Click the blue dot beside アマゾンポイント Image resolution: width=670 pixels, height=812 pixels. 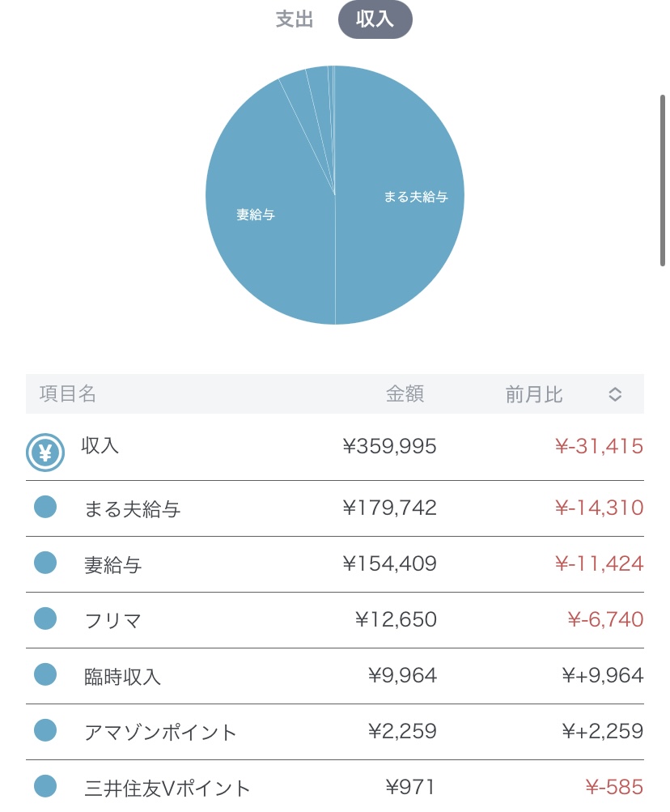point(45,730)
